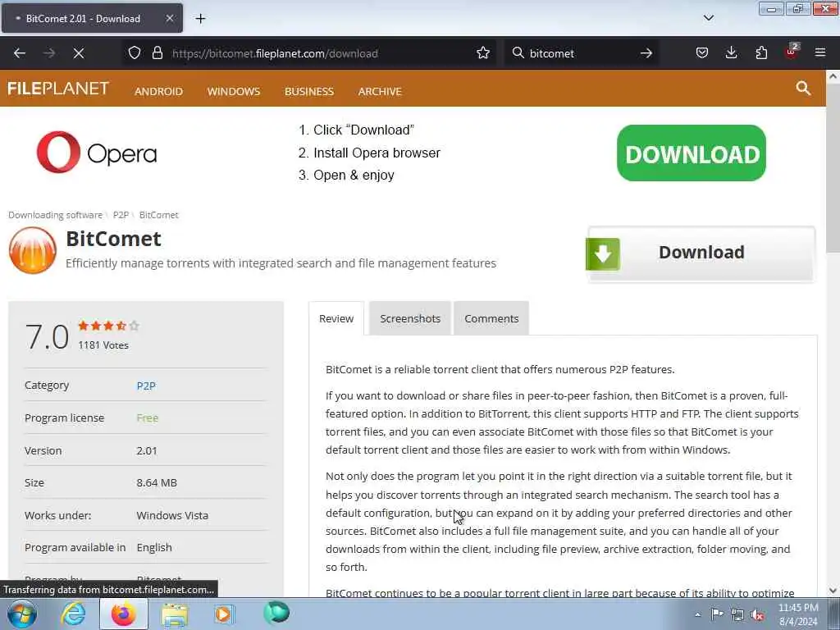Click the taskbar clock showing 11:45 PM

(798, 614)
